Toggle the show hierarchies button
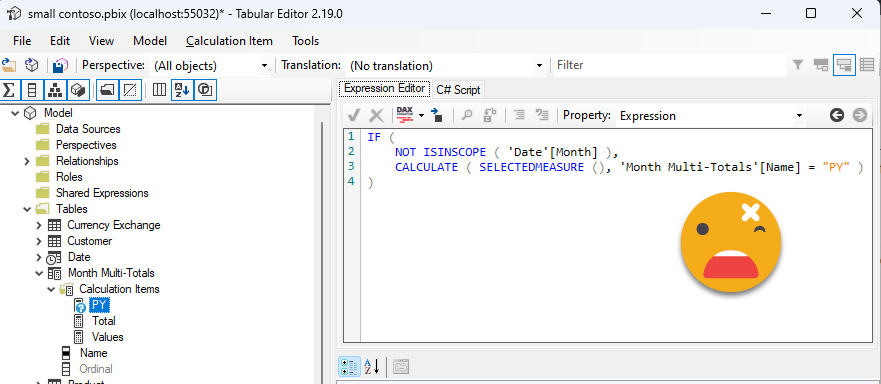 coord(55,89)
